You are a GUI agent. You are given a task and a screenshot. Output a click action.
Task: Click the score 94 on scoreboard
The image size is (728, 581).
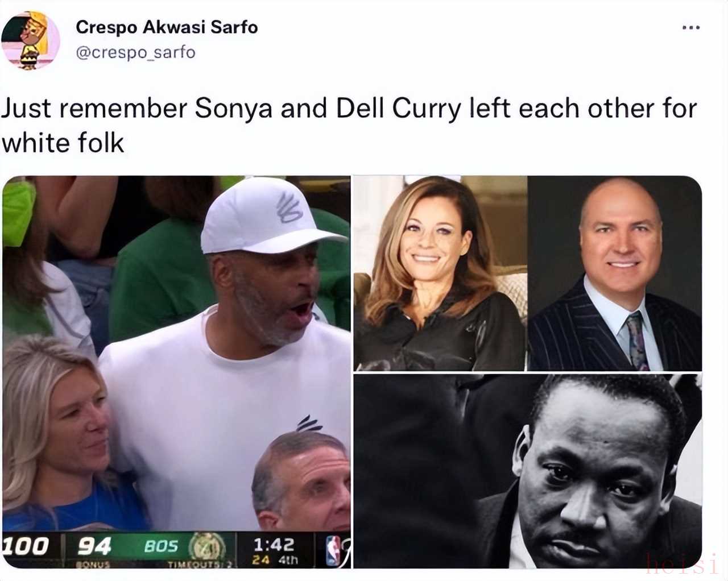point(94,546)
